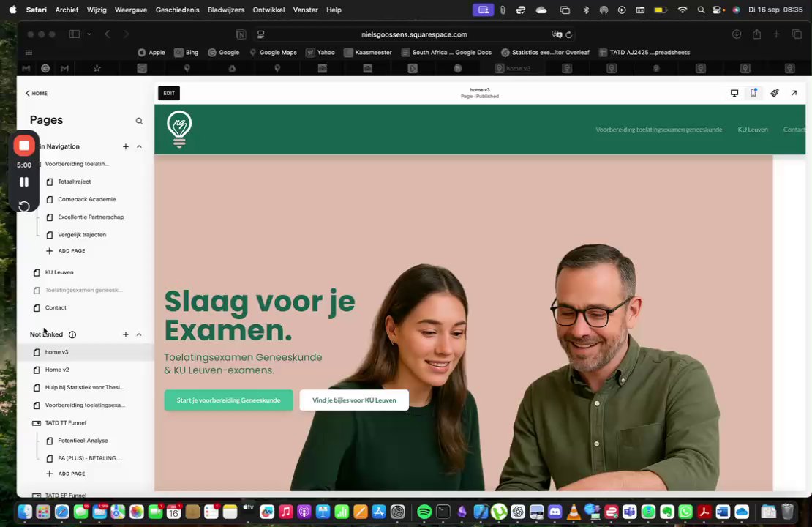Open Safari share icon
Viewport: 812px width, 527px height.
(756, 34)
